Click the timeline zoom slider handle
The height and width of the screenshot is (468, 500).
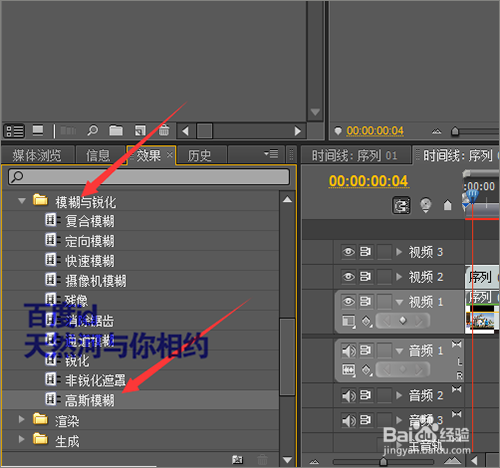click(383, 462)
